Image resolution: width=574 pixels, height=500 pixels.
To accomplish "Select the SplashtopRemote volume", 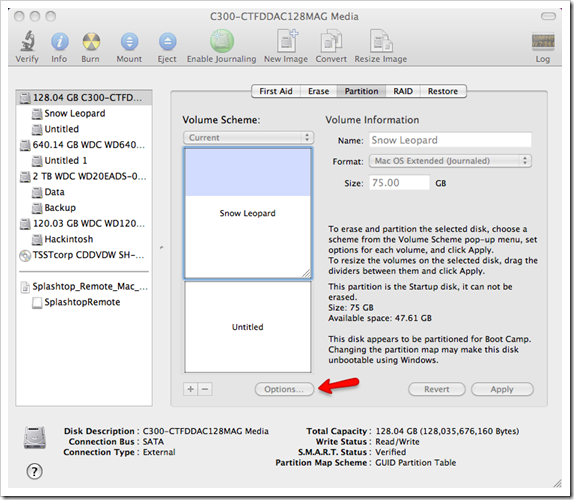I will [x=84, y=302].
